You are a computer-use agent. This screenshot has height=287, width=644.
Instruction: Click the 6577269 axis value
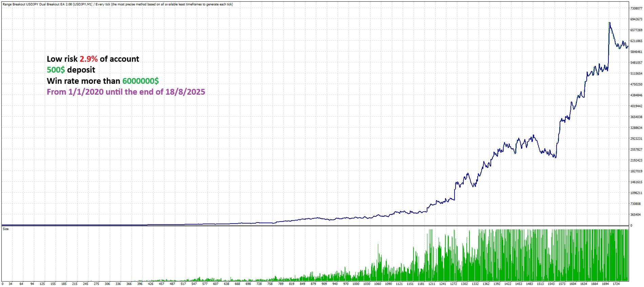(636, 30)
